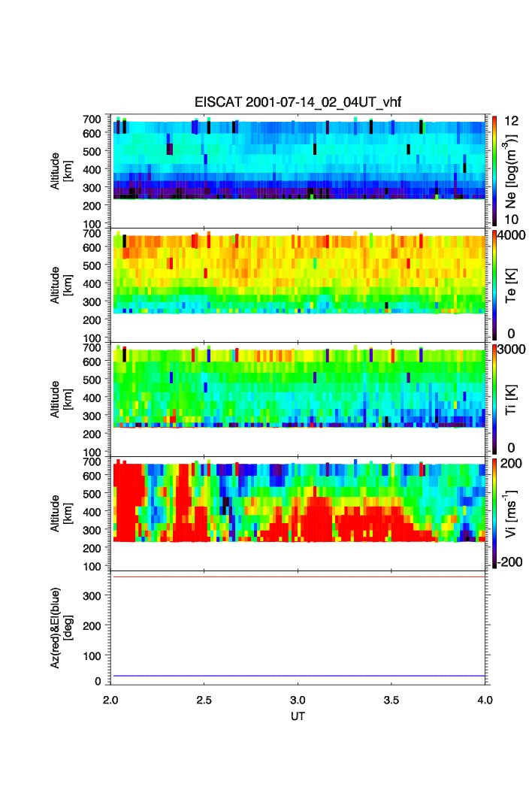Click the -200 value on Vi colorbar
This screenshot has width=532, height=799.
515,562
